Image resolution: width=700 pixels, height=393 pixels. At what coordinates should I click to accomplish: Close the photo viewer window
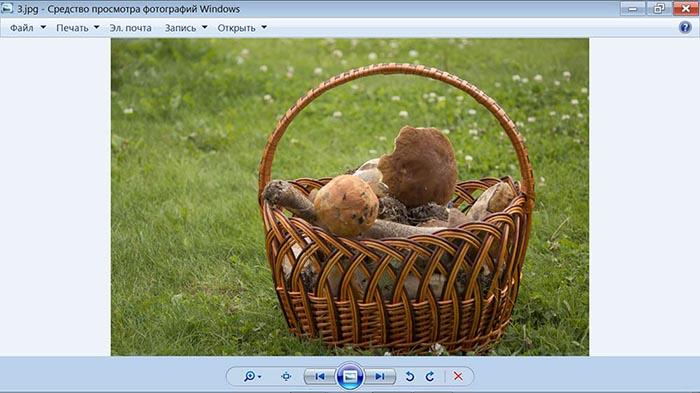point(686,8)
